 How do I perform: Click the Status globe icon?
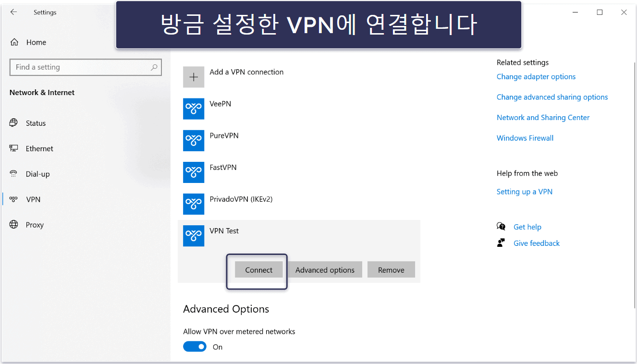click(x=14, y=123)
